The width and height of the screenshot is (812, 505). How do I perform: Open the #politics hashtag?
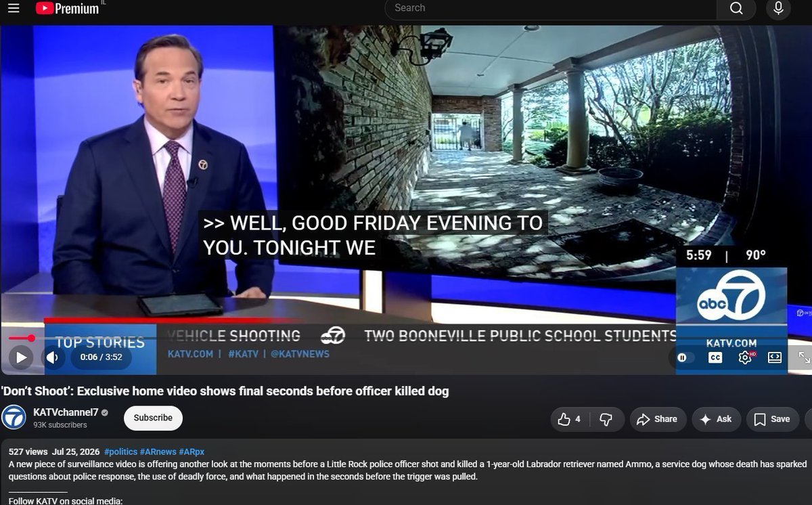(x=120, y=452)
